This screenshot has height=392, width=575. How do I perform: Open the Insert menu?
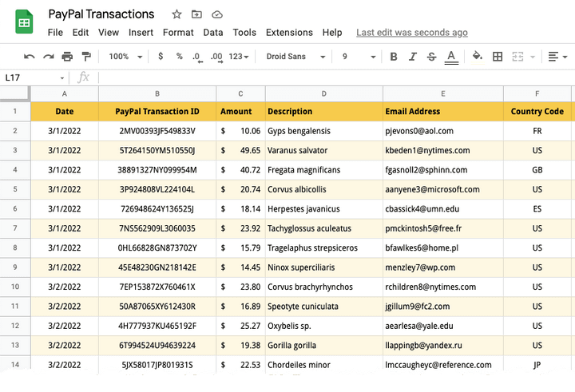pyautogui.click(x=141, y=33)
